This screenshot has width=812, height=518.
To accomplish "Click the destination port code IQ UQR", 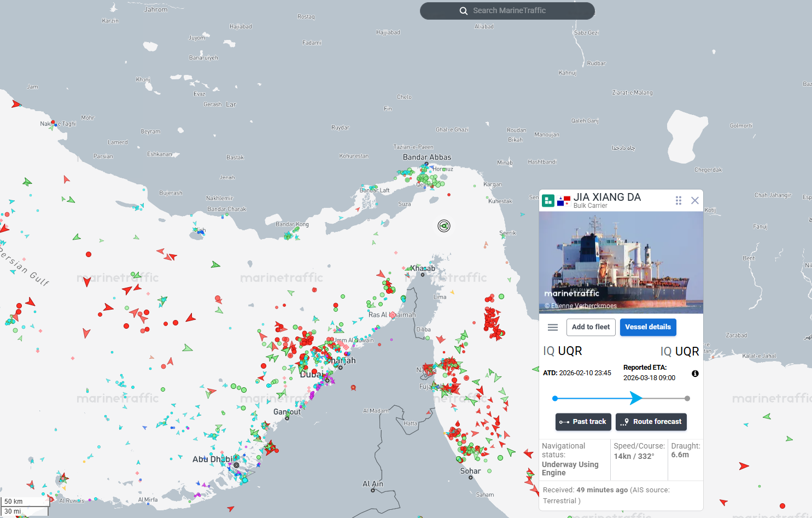I will pos(680,352).
